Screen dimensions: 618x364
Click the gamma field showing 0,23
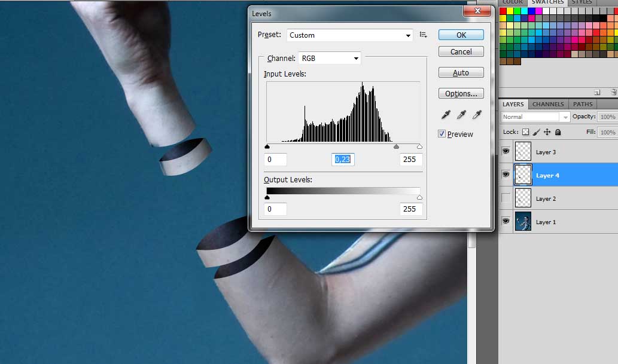pos(343,159)
